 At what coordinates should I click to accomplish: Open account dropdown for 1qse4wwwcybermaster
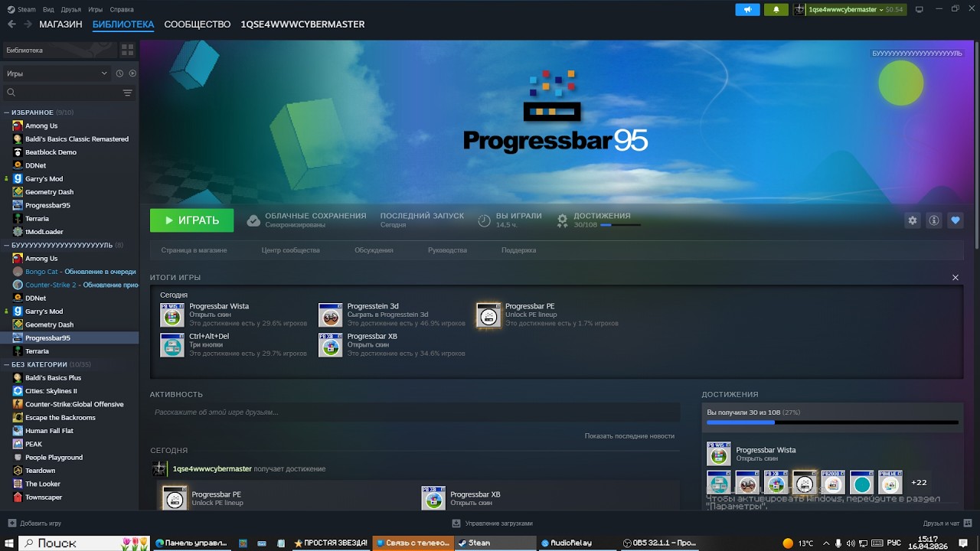848,9
